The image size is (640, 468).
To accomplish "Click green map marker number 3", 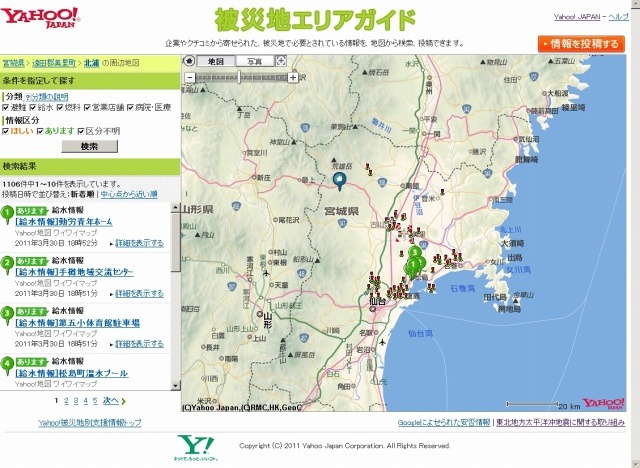I will 415,253.
